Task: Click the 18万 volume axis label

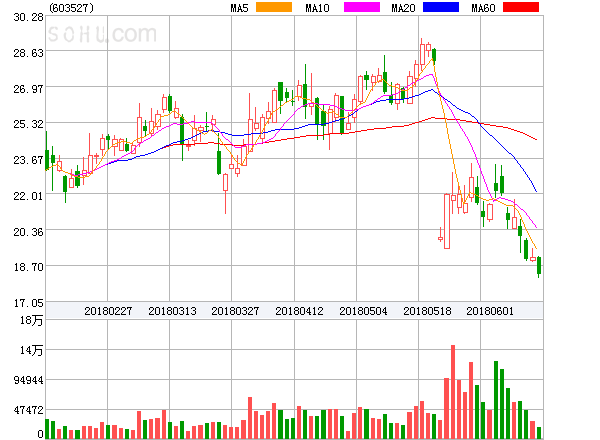Action: (31, 320)
